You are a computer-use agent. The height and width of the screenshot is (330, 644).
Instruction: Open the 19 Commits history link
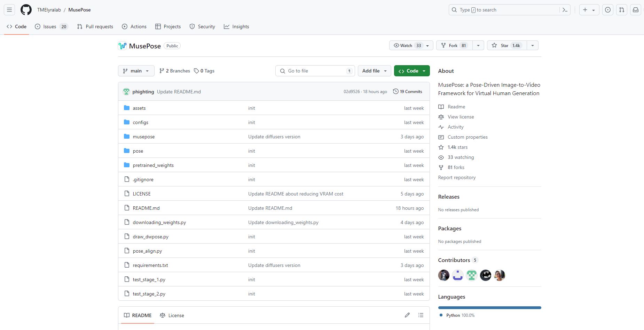pyautogui.click(x=407, y=92)
